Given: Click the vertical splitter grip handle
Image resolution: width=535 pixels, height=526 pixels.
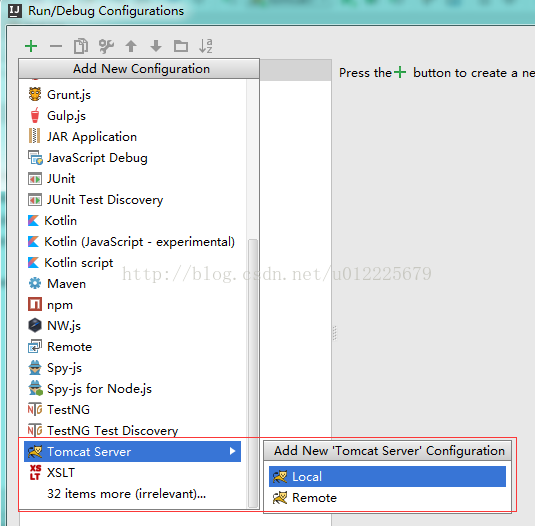Looking at the screenshot, I should [335, 333].
